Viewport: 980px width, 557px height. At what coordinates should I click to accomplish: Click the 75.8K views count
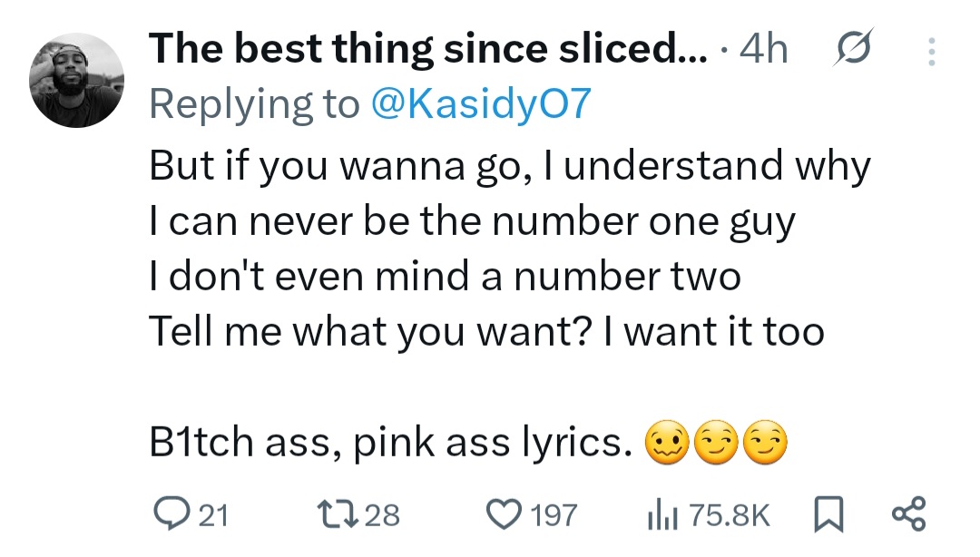click(729, 515)
